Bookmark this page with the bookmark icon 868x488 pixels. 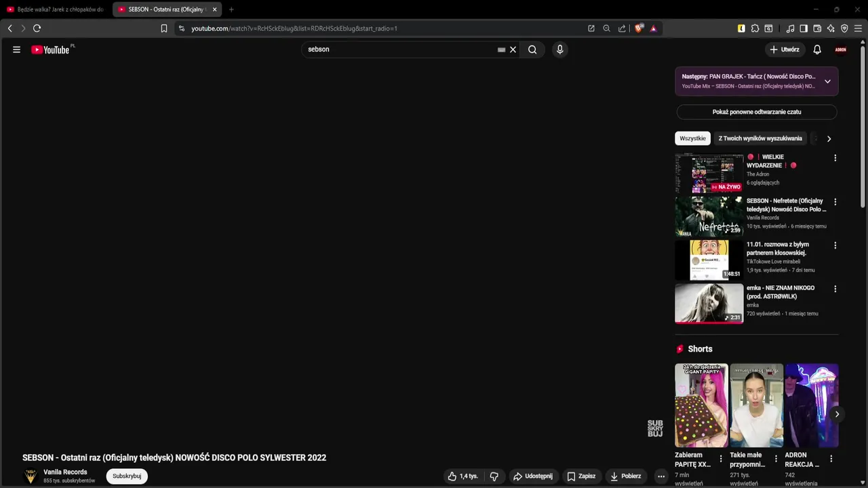pyautogui.click(x=164, y=28)
